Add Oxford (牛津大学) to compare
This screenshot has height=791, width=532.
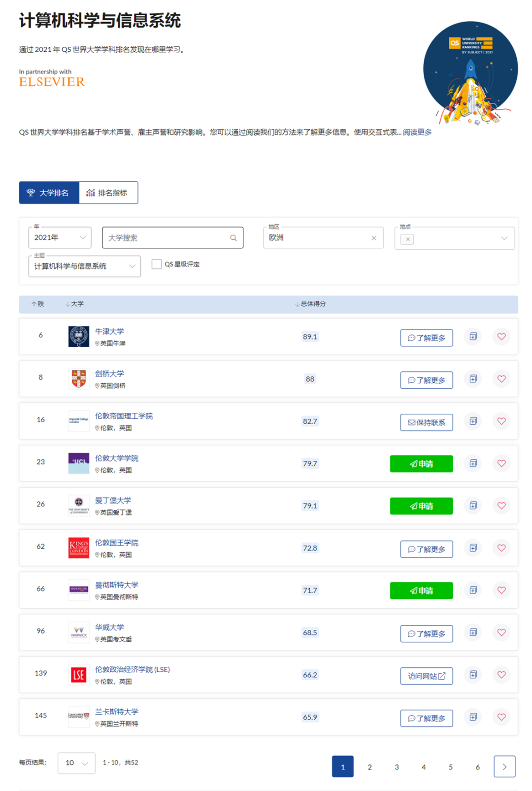pos(473,337)
